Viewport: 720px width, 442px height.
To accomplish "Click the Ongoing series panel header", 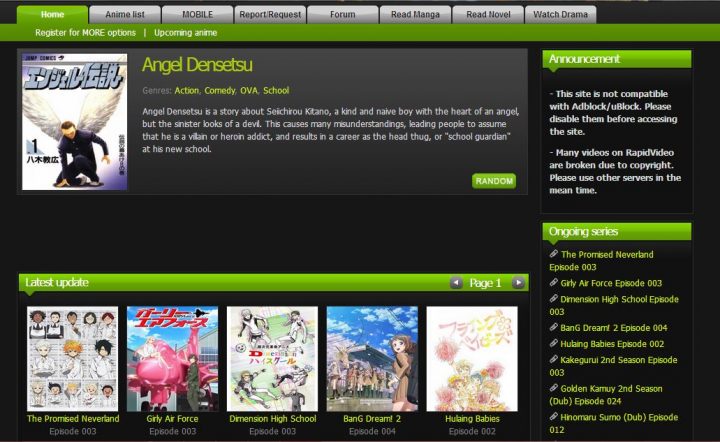I will point(617,231).
